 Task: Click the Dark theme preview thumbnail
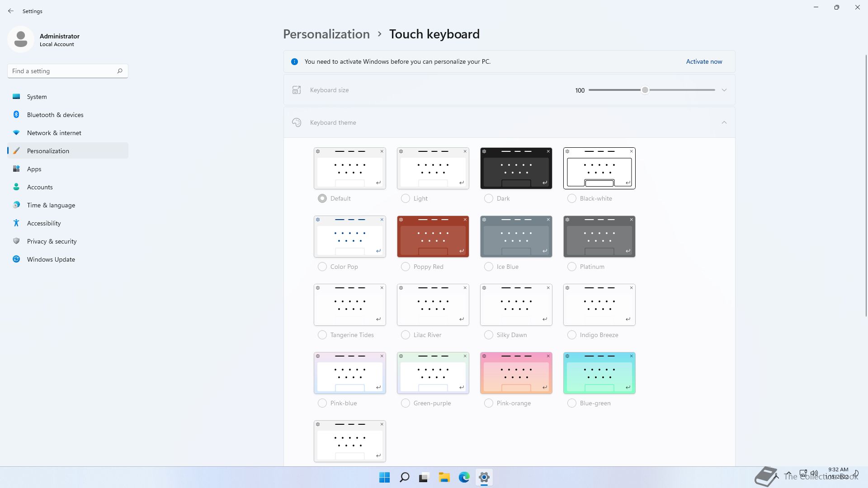coord(516,169)
